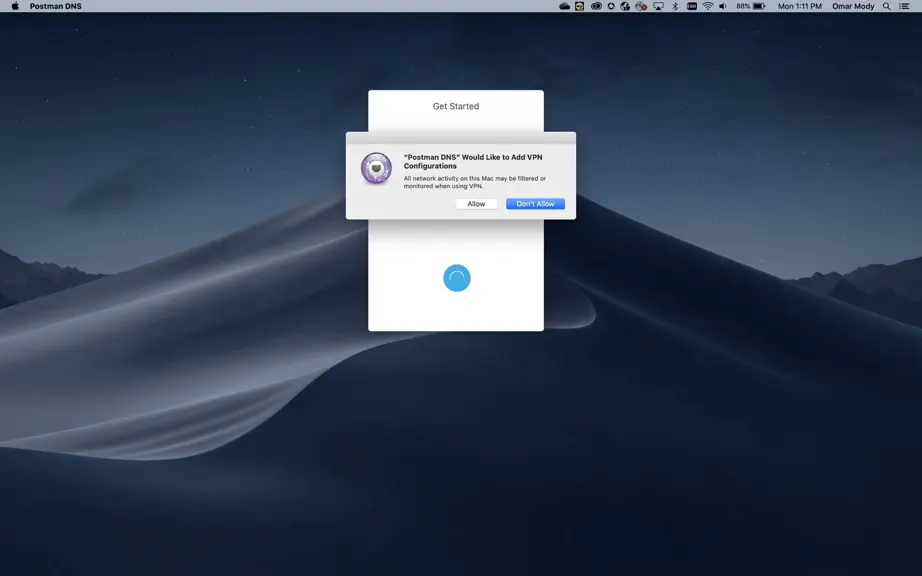This screenshot has height=576, width=922.
Task: Open the Apple menu
Action: pyautogui.click(x=15, y=6)
